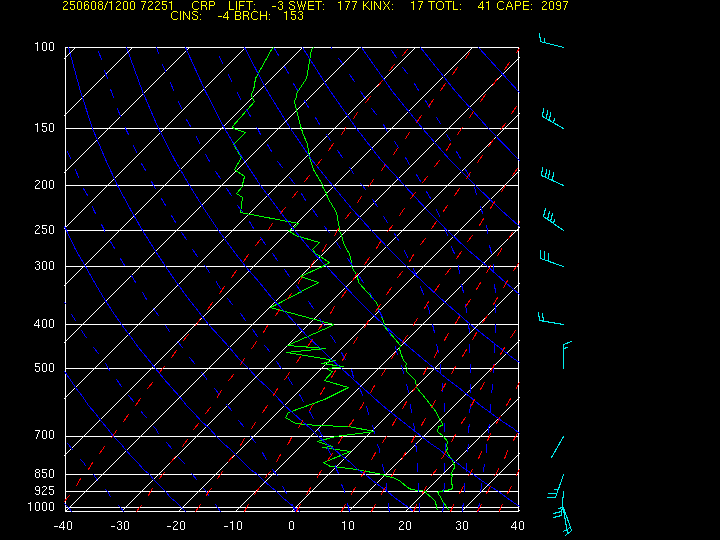Click the 300 pressure axis label
The width and height of the screenshot is (720, 540).
tap(45, 266)
